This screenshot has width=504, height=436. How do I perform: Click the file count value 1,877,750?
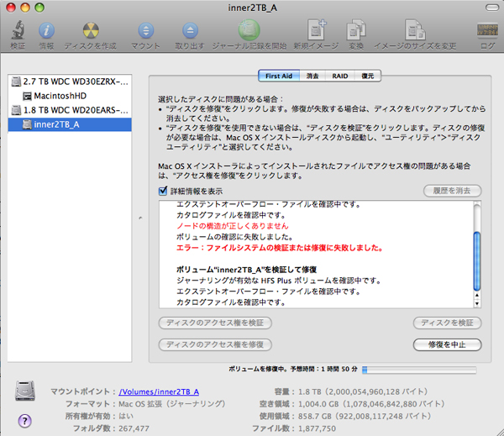coord(317,428)
